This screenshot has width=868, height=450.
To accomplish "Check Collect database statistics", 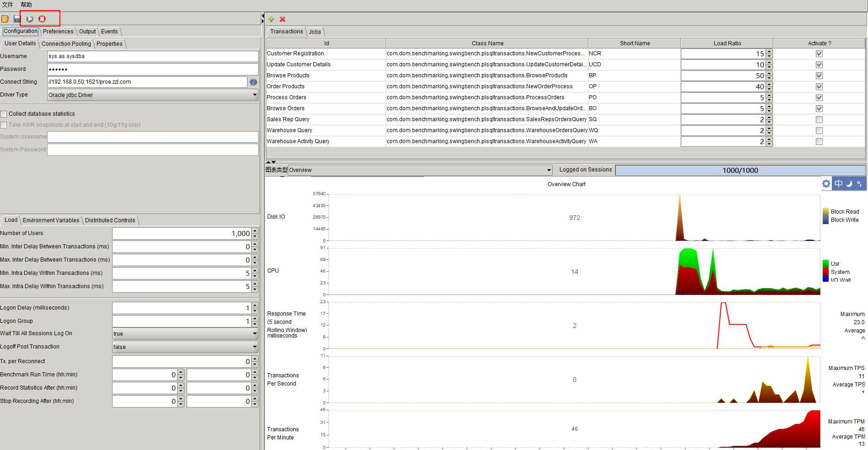I will tap(4, 114).
